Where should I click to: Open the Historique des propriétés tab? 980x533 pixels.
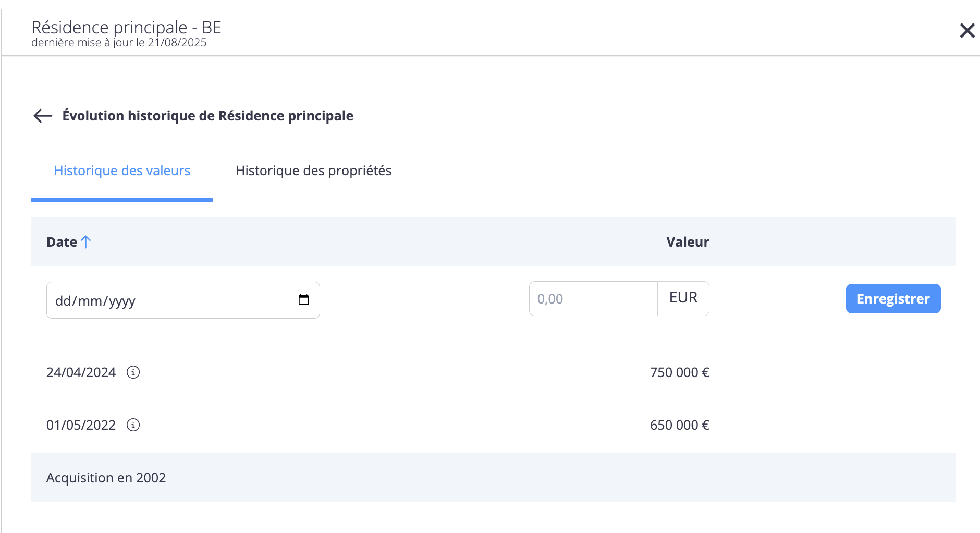pos(313,171)
